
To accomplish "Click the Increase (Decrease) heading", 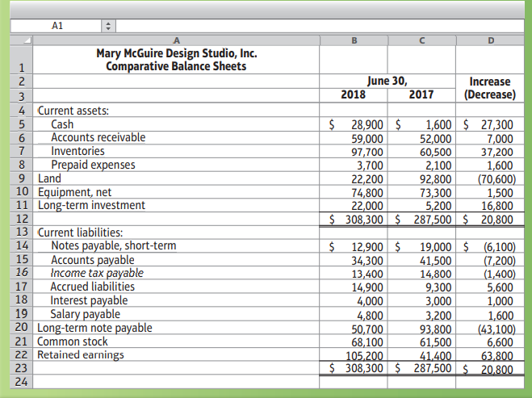I will [x=490, y=88].
